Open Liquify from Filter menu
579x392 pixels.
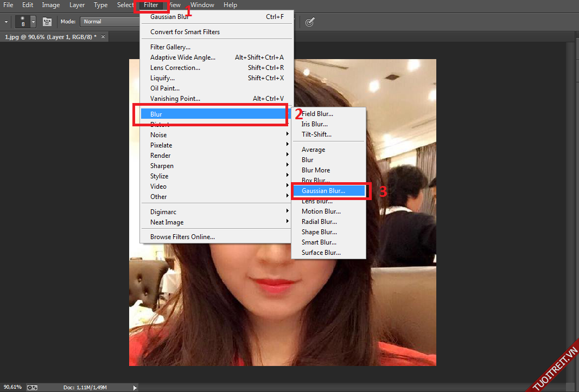[162, 78]
